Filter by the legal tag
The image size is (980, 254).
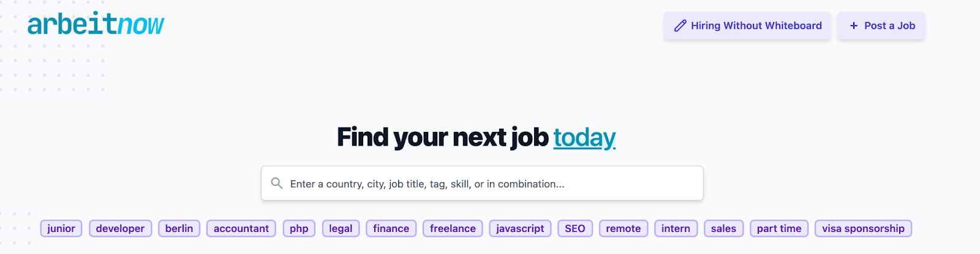pyautogui.click(x=341, y=228)
